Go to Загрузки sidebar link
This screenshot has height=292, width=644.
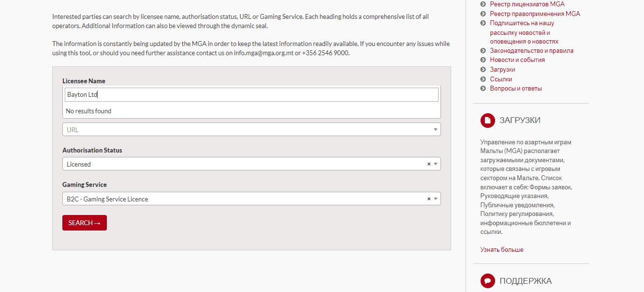click(502, 70)
